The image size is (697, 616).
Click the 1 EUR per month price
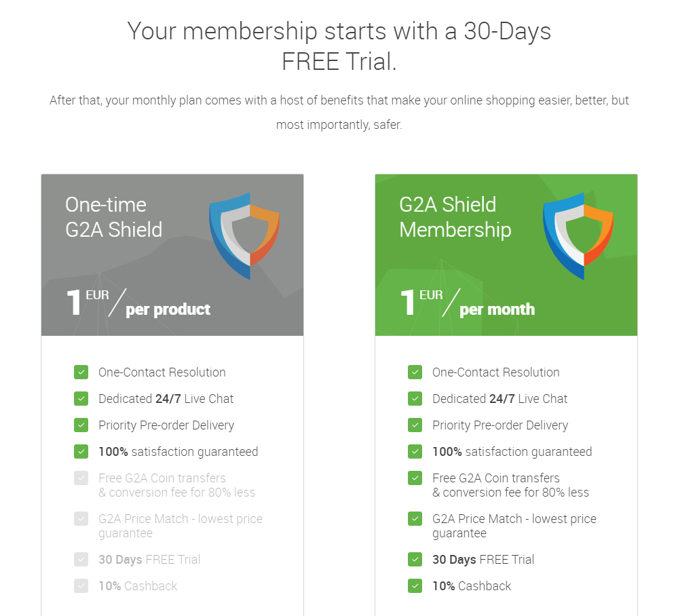pos(467,303)
